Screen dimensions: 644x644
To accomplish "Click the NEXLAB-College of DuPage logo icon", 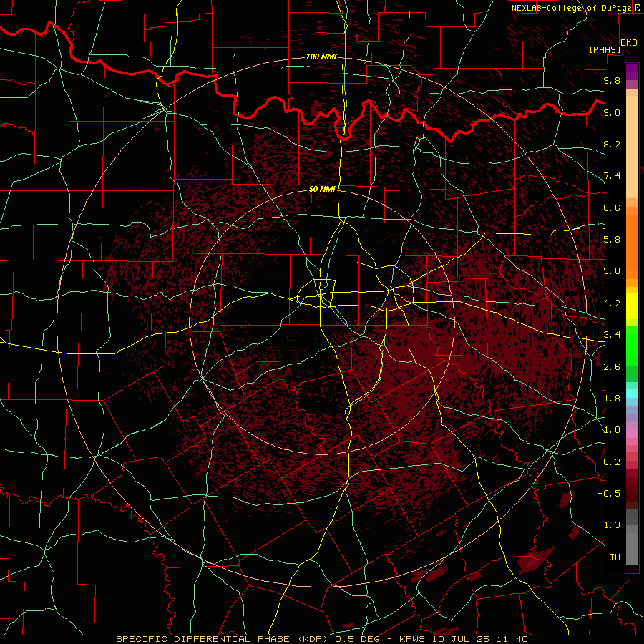I will point(637,7).
